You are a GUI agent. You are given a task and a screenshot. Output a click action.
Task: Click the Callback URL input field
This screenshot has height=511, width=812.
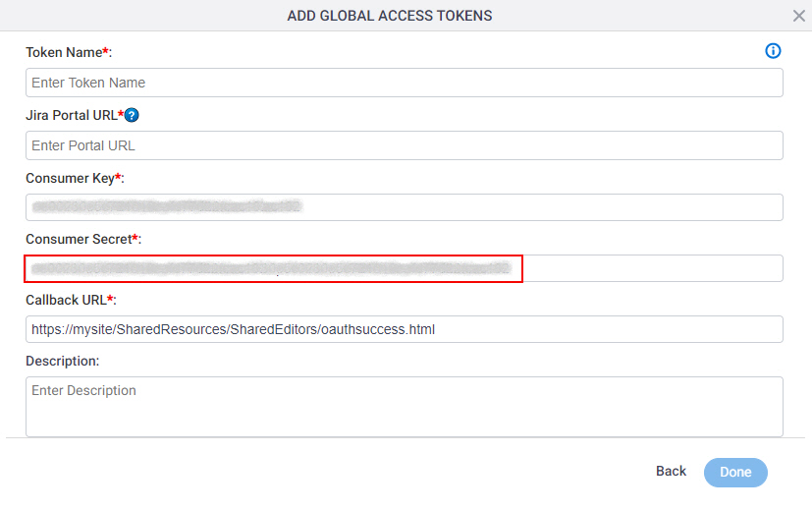click(404, 329)
